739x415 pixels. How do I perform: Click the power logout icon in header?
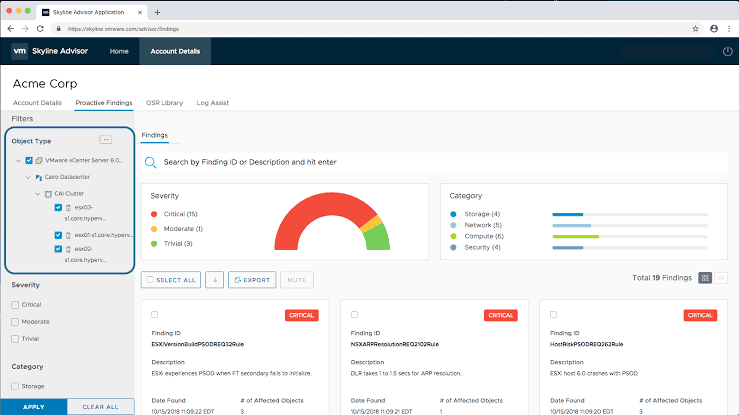728,51
